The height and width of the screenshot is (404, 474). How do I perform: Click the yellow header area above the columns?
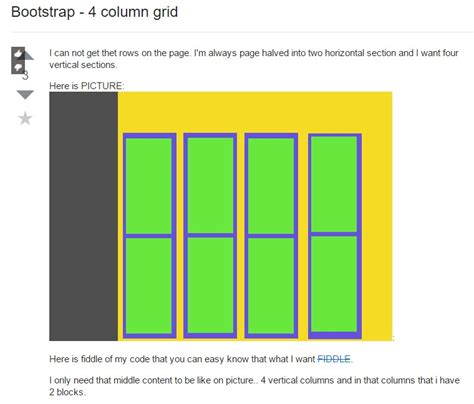pos(255,112)
